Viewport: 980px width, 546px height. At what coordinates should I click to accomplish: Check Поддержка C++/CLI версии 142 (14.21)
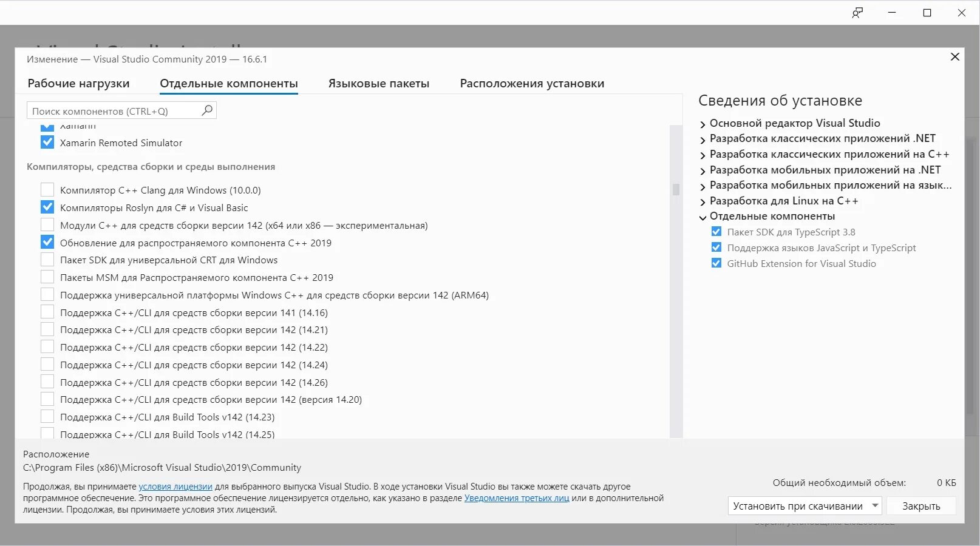point(47,329)
